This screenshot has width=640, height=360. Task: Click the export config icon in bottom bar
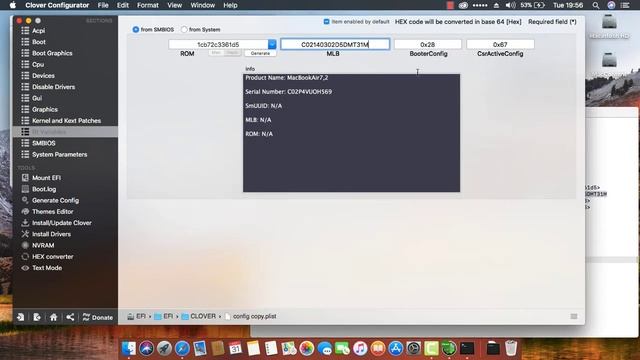point(37,317)
